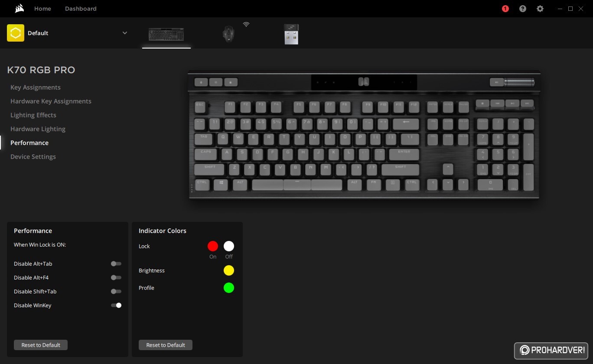Open Hardware Key Assignments section
Viewport: 593px width, 364px height.
(x=51, y=101)
